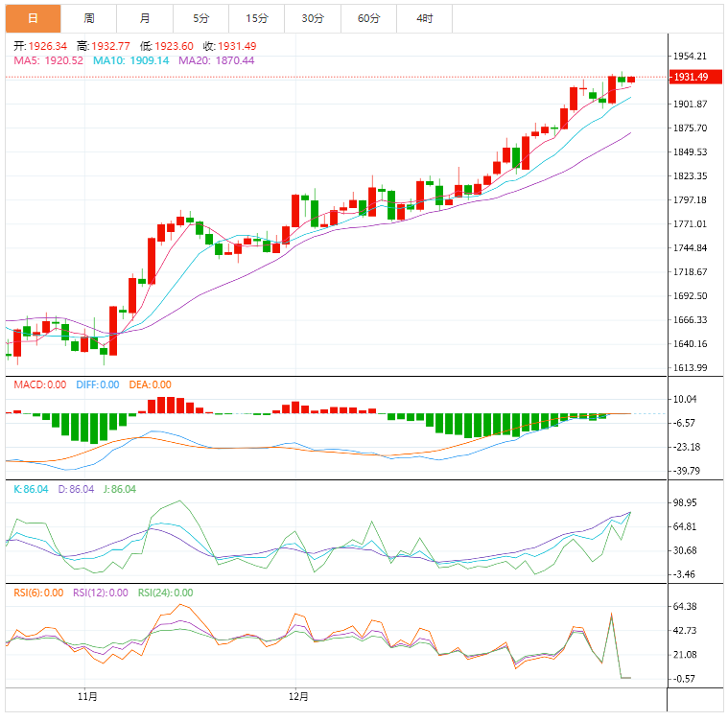
Task: Click the MA5: 1920.52 indicator label
Action: pyautogui.click(x=48, y=60)
